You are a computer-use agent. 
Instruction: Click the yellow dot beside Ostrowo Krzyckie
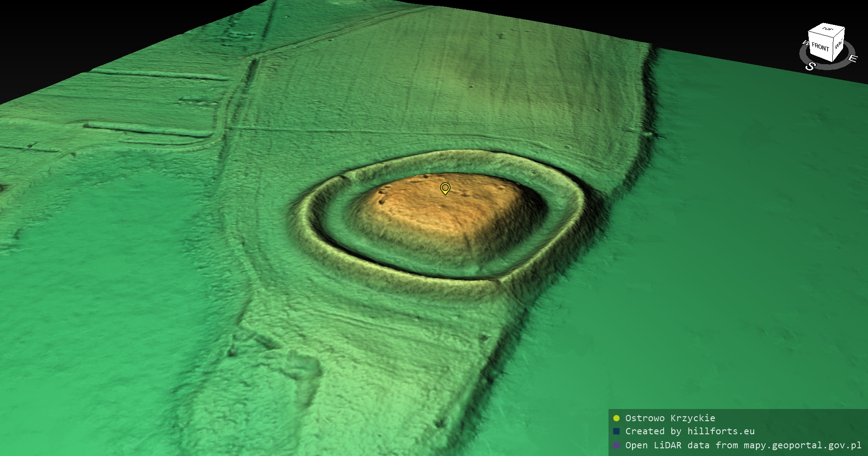pos(616,418)
